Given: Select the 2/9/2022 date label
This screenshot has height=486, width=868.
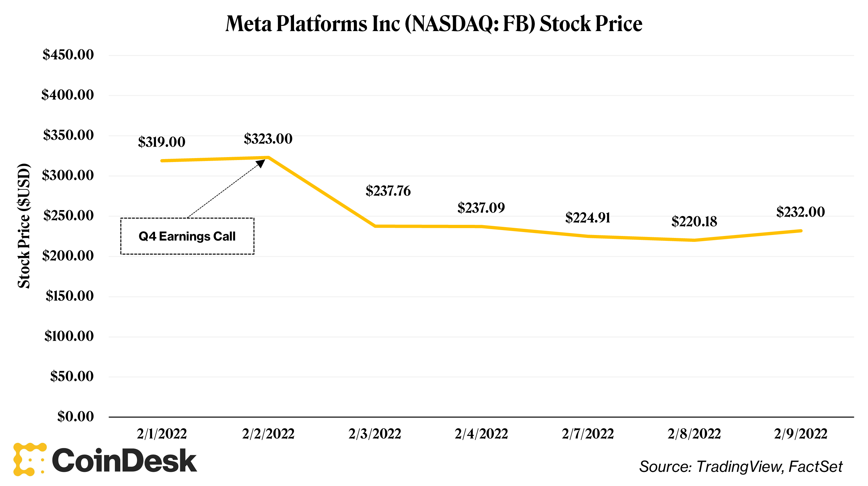Looking at the screenshot, I should 801,434.
